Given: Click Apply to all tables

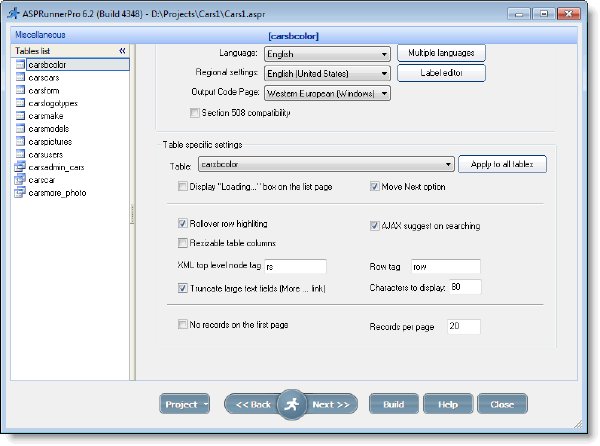Looking at the screenshot, I should (x=502, y=164).
